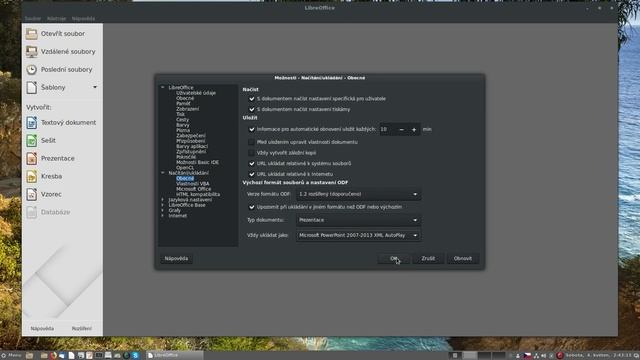Open terminal icon in the taskbar
Screen dimensions: 640x360
pyautogui.click(x=98, y=356)
